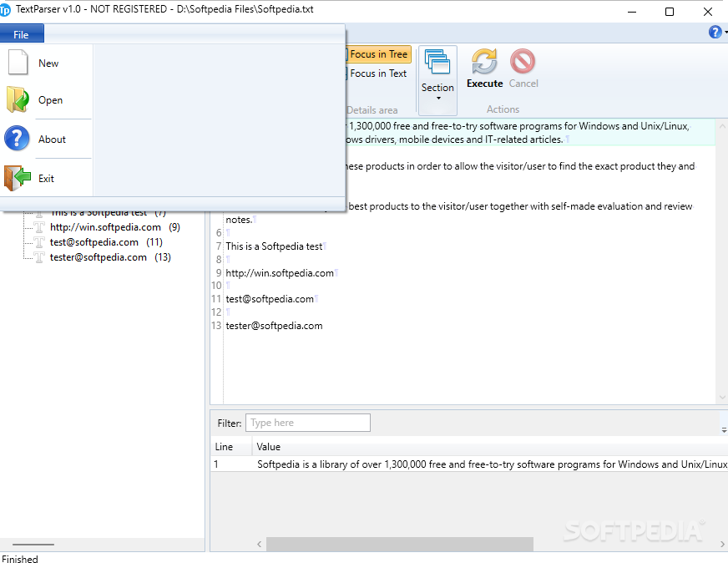Image resolution: width=728 pixels, height=563 pixels.
Task: Click line 11 test@softpedia.com in editor
Action: click(x=270, y=299)
